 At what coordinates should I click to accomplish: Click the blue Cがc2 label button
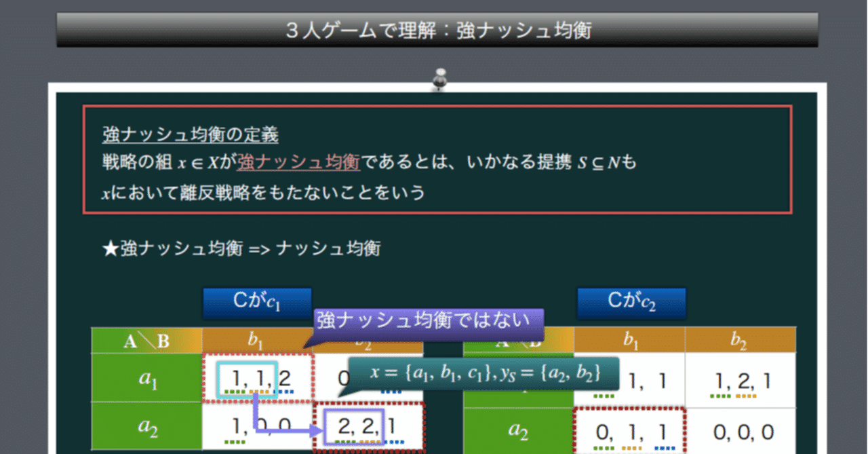click(631, 303)
